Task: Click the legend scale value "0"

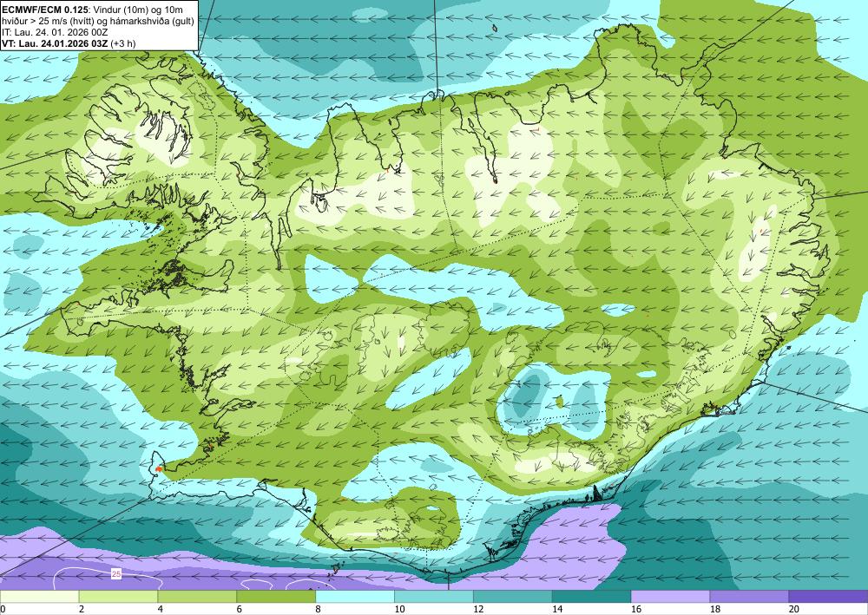Action: [x=3, y=610]
